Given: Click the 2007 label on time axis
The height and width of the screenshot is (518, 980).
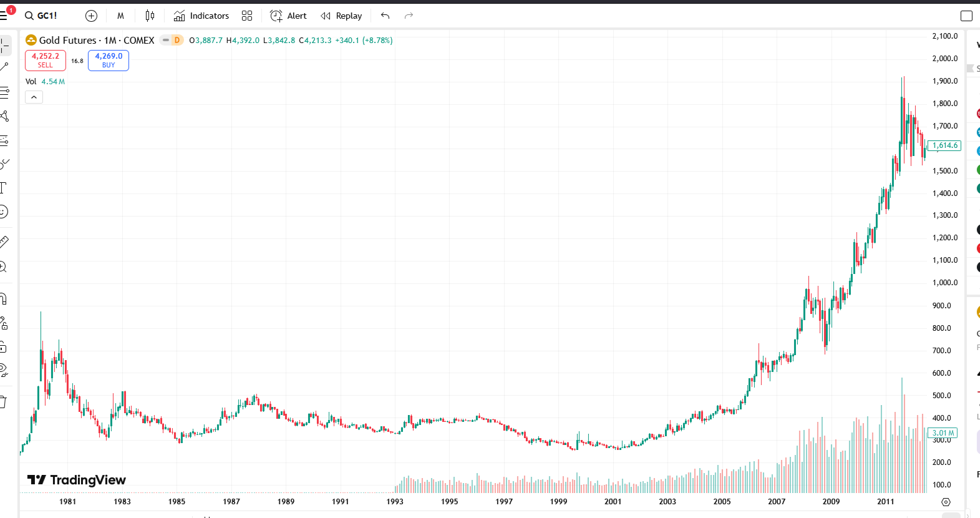Looking at the screenshot, I should coord(777,502).
